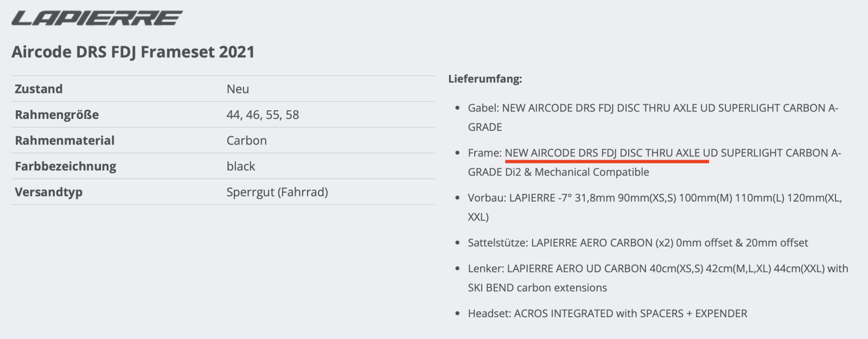Select the Sperrgut (Fahrrad) shipping value
Viewport: 868px width, 339px height.
tap(277, 192)
